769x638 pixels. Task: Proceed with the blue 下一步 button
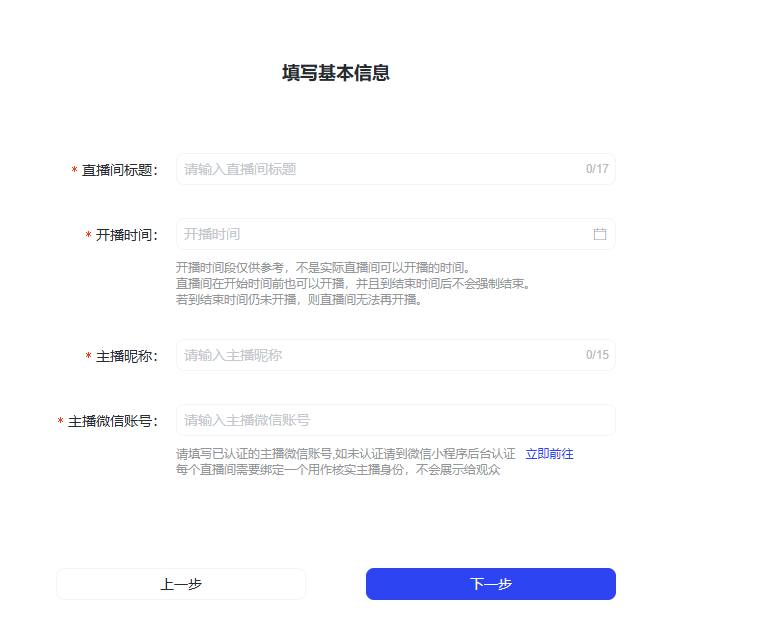pos(490,584)
